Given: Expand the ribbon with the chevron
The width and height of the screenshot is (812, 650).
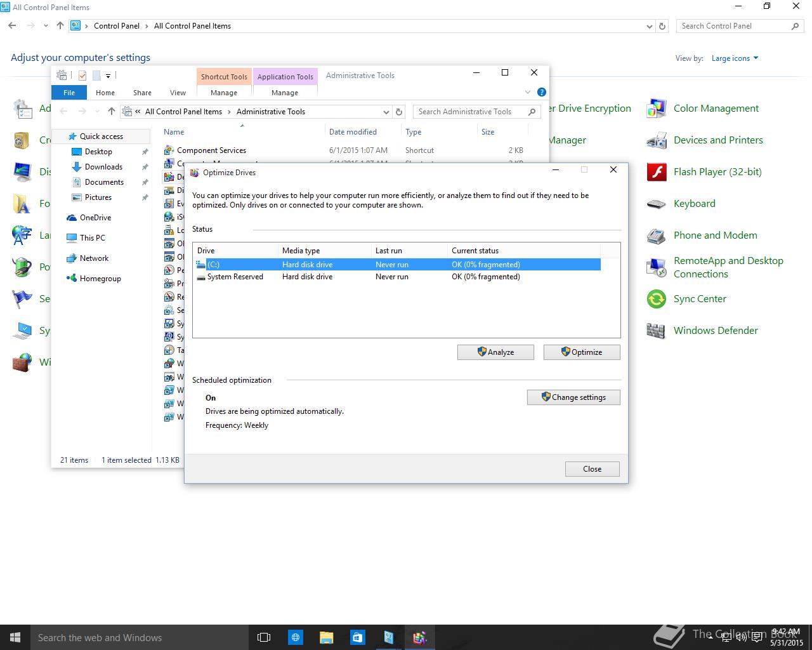Looking at the screenshot, I should click(528, 92).
